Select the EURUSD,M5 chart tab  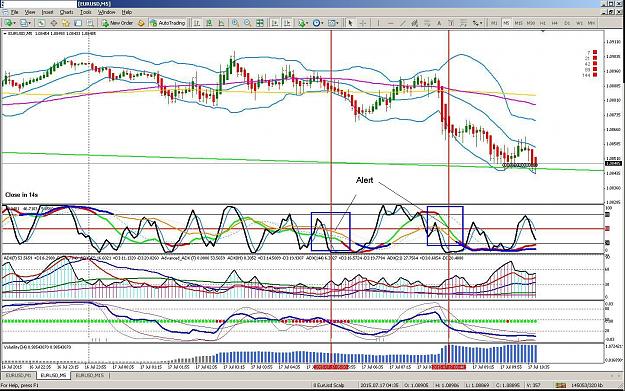pyautogui.click(x=53, y=375)
